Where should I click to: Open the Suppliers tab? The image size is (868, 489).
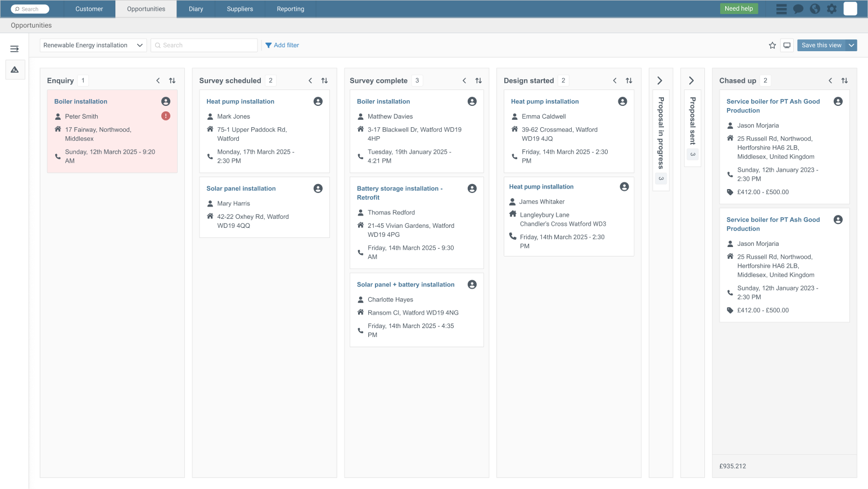coord(239,9)
